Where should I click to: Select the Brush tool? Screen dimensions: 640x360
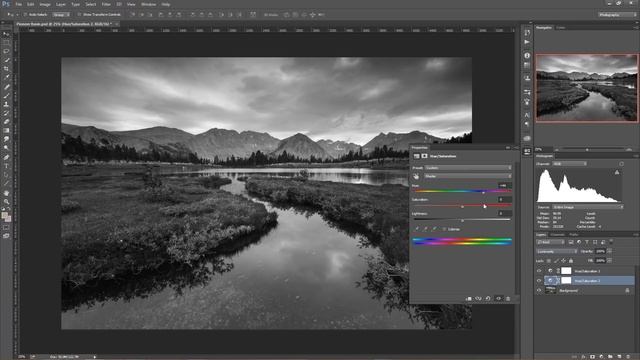(x=6, y=96)
